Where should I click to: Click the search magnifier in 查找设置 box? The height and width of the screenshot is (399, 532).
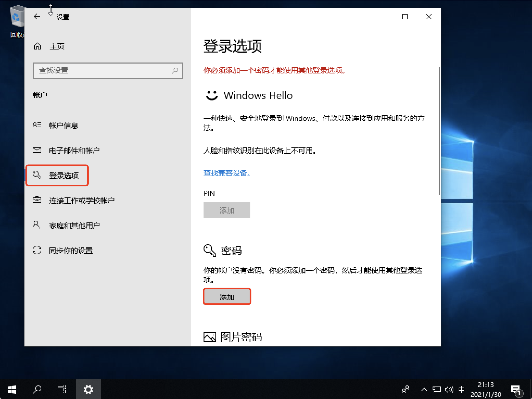point(175,71)
